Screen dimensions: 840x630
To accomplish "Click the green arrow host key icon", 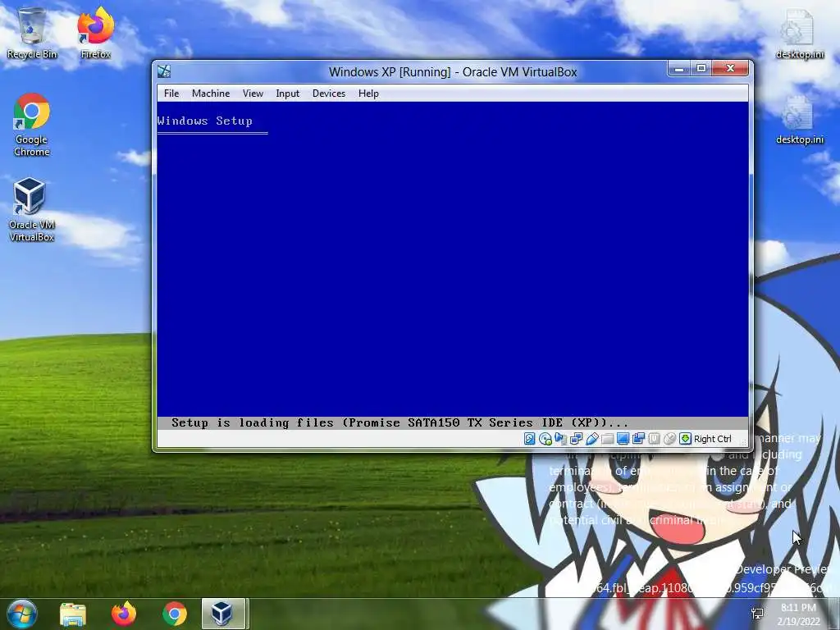I will (x=685, y=439).
